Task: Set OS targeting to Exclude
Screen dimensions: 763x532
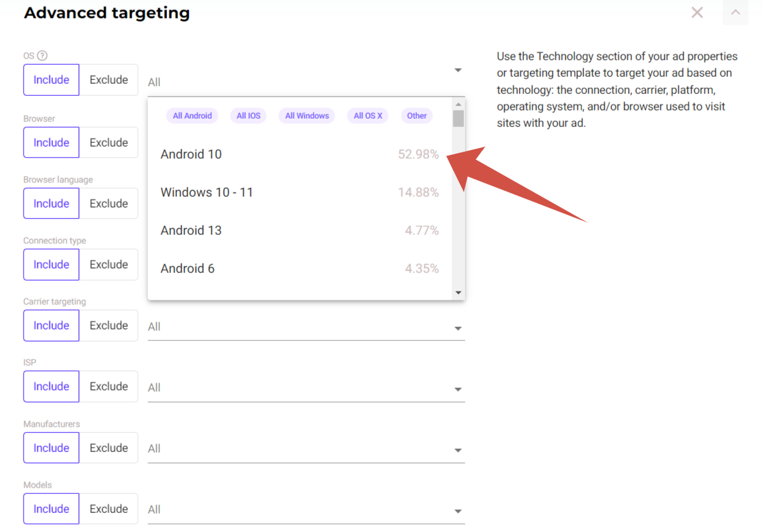Action: click(x=109, y=80)
